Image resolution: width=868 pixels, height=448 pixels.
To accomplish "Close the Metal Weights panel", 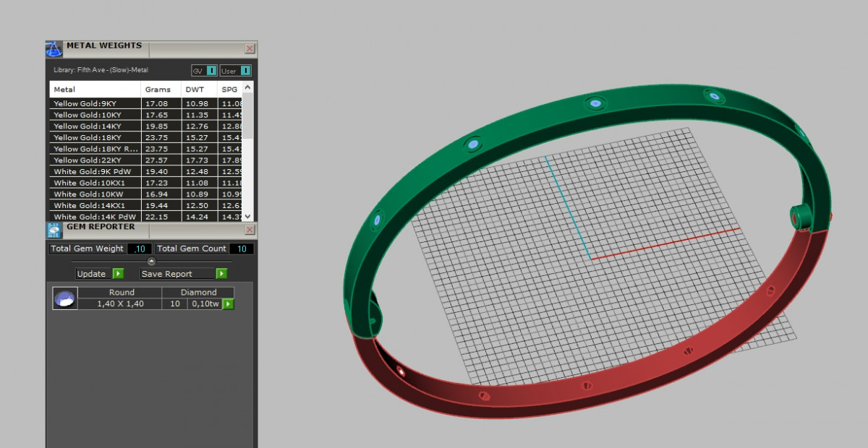I will (250, 48).
